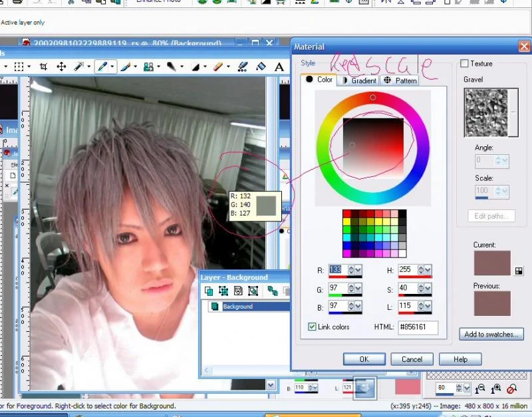Click Add to swatches button
This screenshot has height=417, width=532.
pyautogui.click(x=491, y=335)
